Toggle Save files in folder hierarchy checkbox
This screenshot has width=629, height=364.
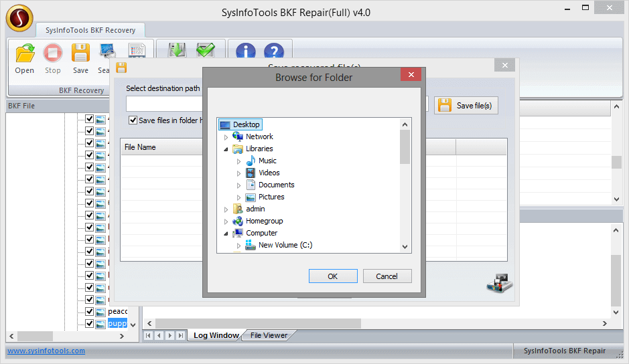tap(133, 120)
